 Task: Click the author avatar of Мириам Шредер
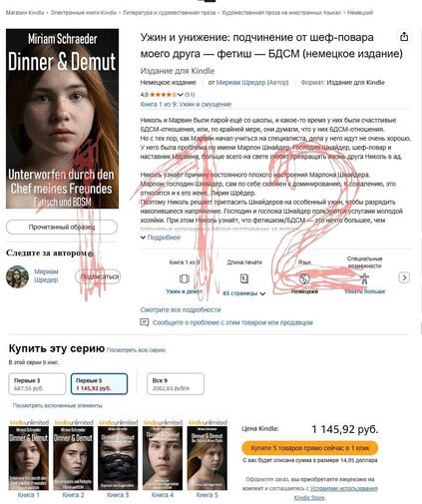pyautogui.click(x=17, y=276)
